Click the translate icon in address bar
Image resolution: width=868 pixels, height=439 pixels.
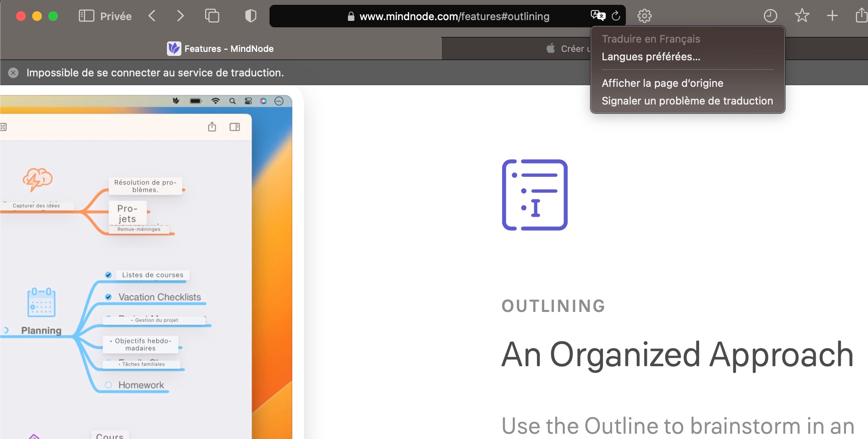coord(598,16)
